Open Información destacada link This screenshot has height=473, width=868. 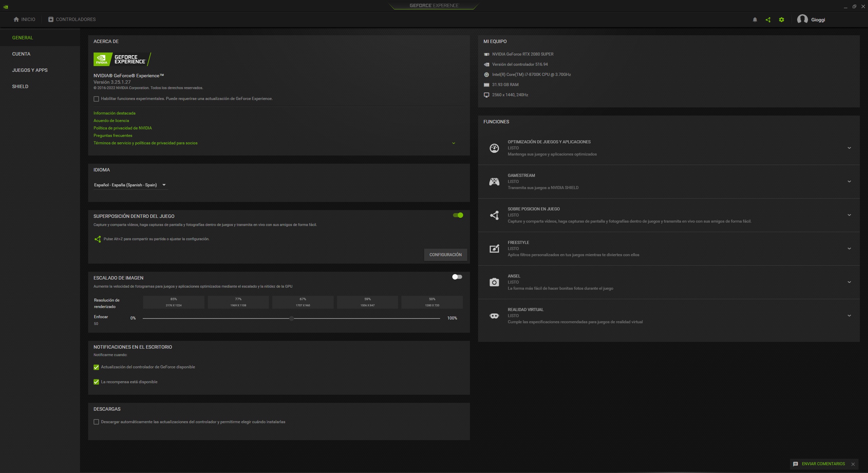pos(115,113)
